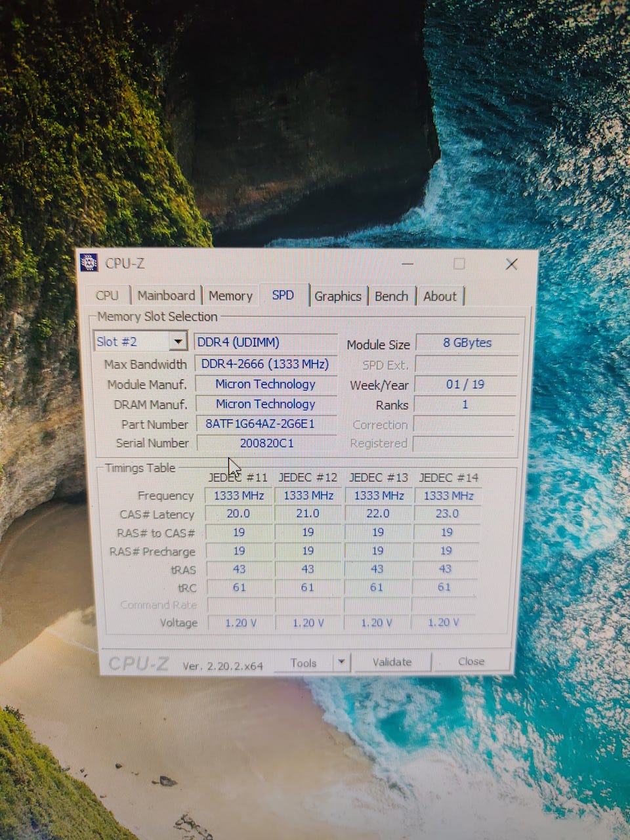Click the Memory Slot Selection group label
Image resolution: width=630 pixels, height=840 pixels.
[x=157, y=316]
